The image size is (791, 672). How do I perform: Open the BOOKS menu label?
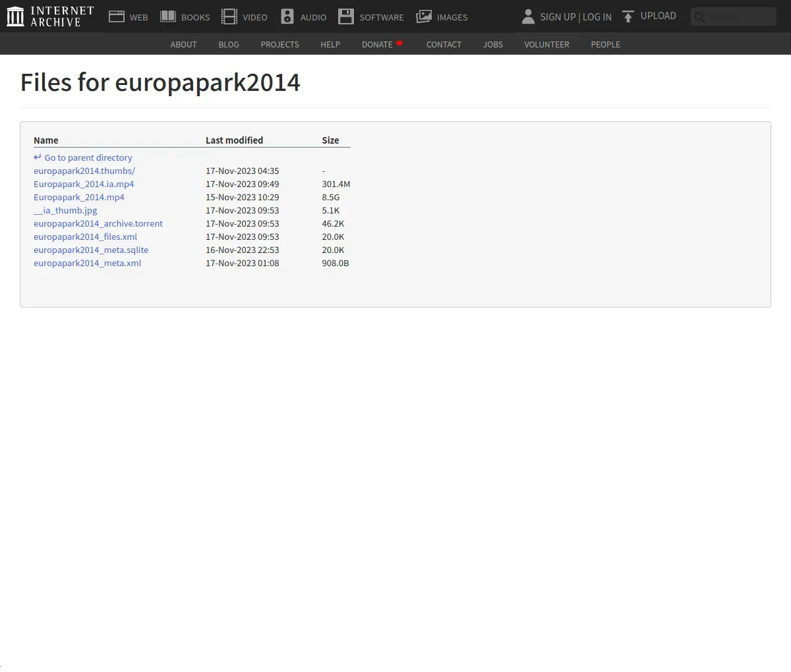[x=196, y=18]
